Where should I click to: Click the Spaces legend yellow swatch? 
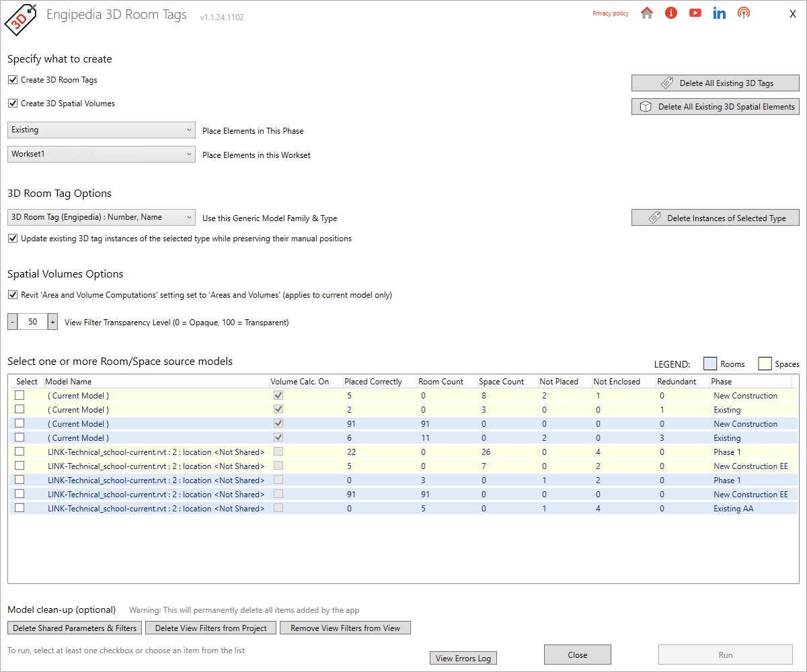point(765,364)
